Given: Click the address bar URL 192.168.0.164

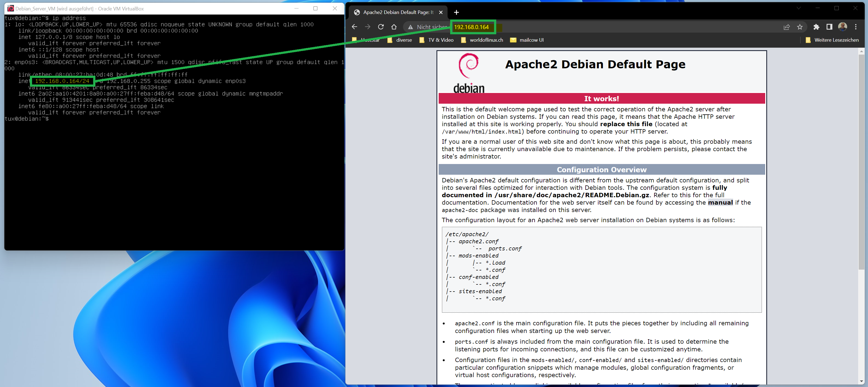Looking at the screenshot, I should click(x=471, y=27).
